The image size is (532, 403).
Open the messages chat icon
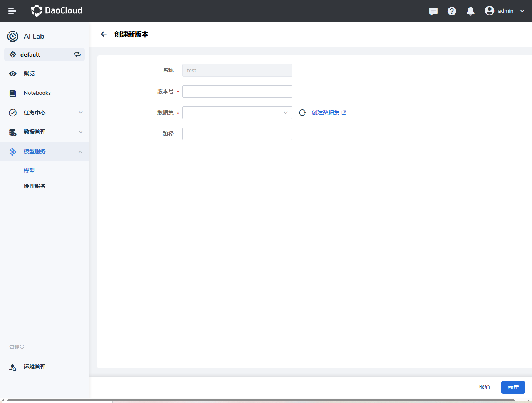click(x=433, y=11)
